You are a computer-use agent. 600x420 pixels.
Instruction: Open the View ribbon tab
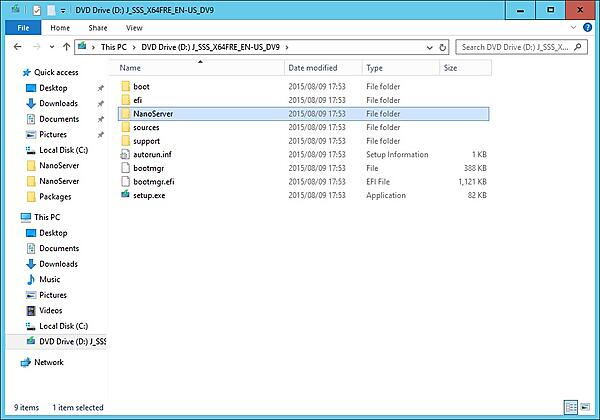point(134,28)
